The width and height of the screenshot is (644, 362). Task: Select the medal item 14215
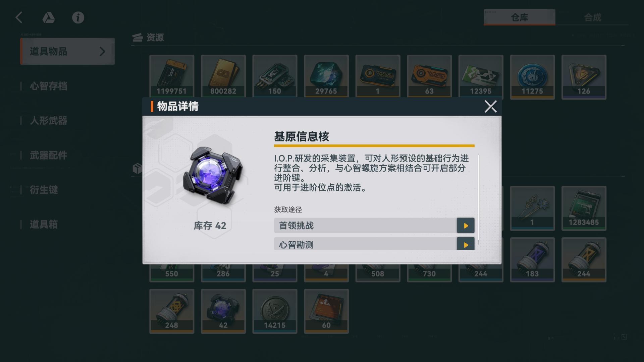click(275, 311)
